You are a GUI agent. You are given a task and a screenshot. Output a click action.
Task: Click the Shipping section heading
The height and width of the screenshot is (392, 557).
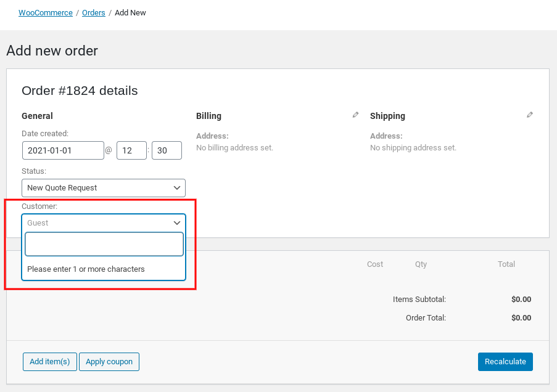pyautogui.click(x=387, y=116)
